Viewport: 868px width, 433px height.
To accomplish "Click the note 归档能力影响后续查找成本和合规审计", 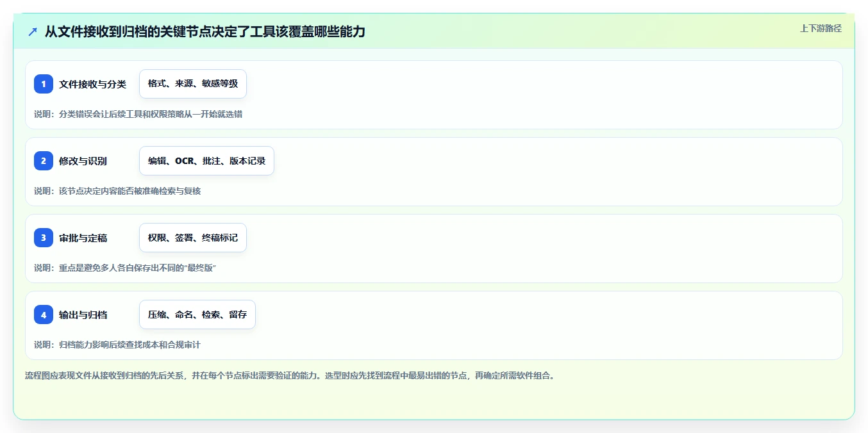I will pos(117,345).
